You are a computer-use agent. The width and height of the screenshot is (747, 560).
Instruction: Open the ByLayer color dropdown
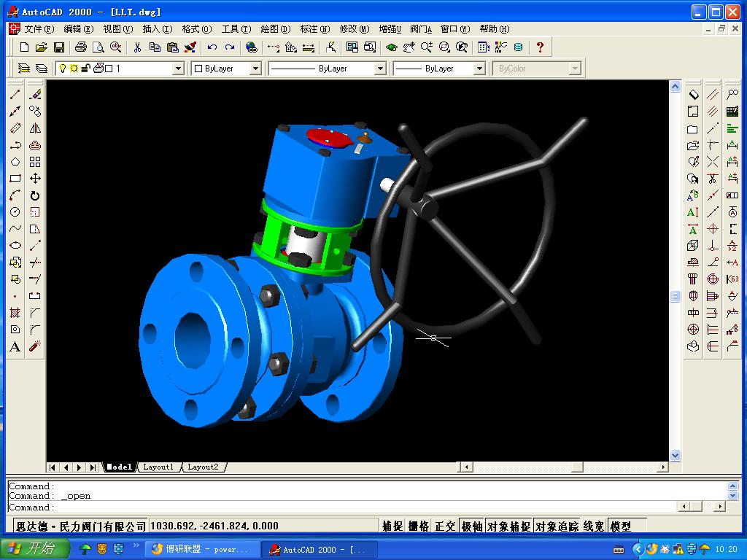tap(256, 69)
